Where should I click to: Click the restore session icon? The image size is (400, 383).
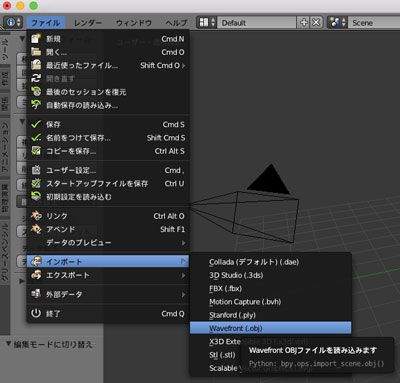36,92
